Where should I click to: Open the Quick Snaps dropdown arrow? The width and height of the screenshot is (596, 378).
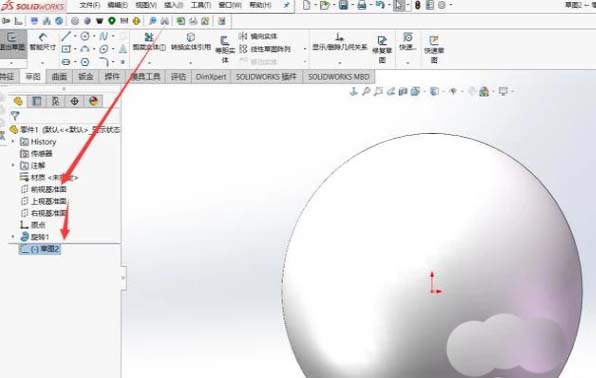tap(407, 62)
